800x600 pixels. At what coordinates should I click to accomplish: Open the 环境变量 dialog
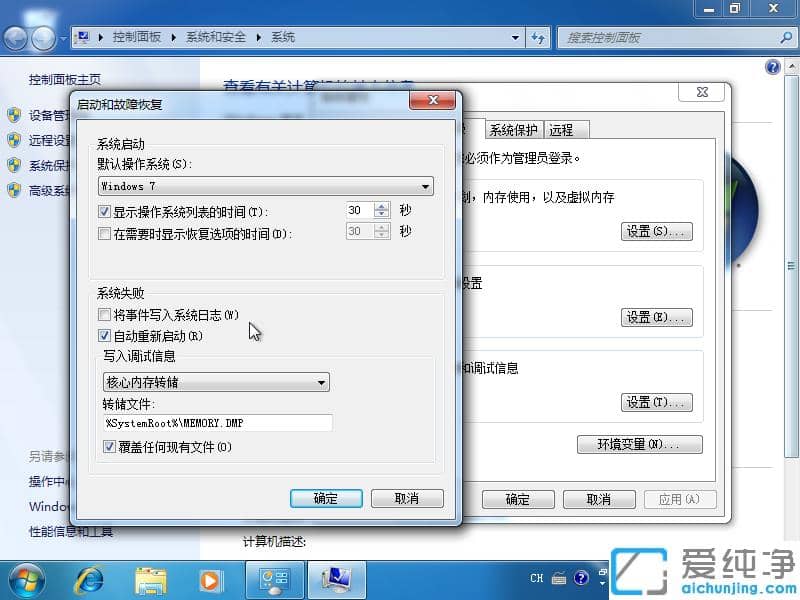[640, 444]
